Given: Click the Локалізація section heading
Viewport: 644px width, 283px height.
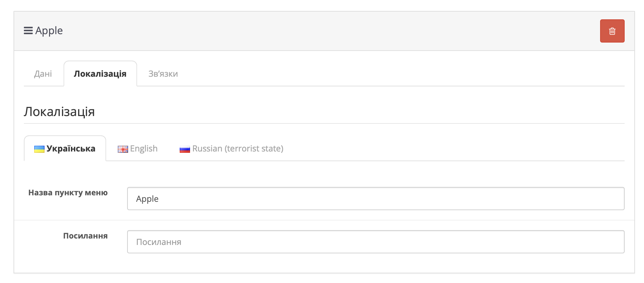Looking at the screenshot, I should (x=59, y=112).
